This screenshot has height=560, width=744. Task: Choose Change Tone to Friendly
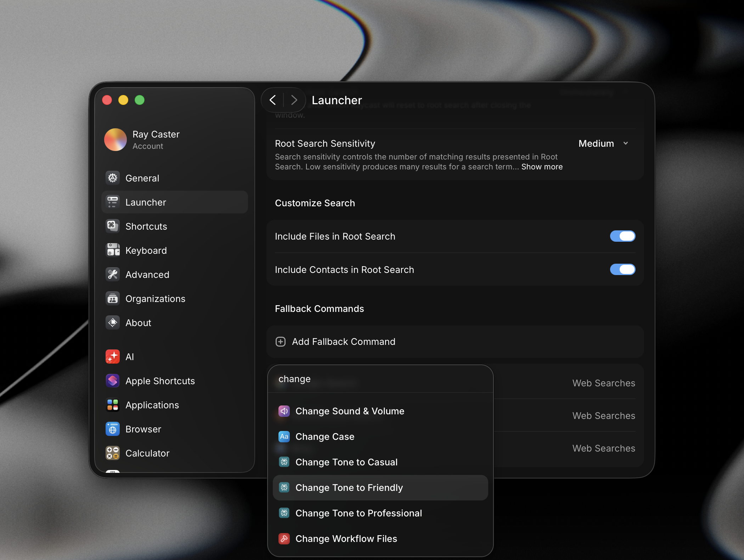click(381, 488)
